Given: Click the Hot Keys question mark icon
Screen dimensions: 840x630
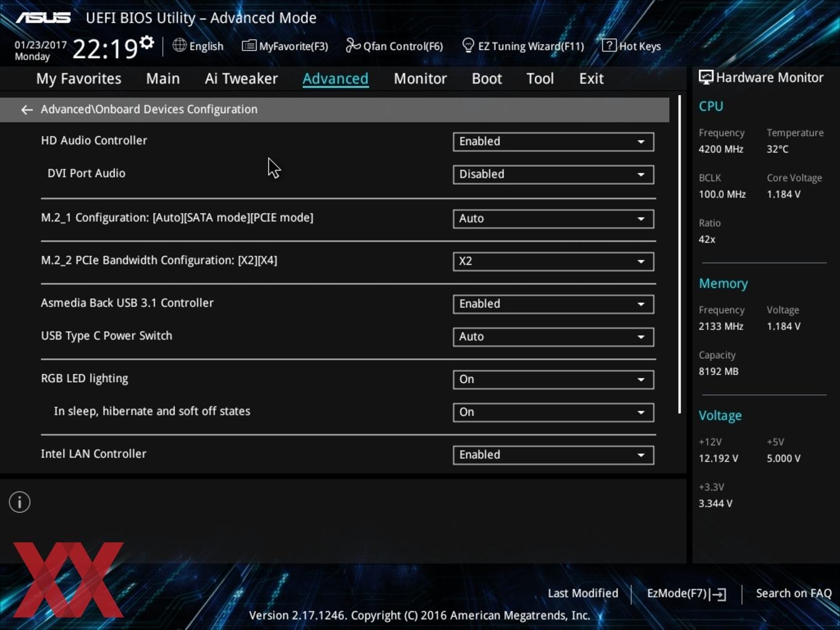Looking at the screenshot, I should tap(608, 45).
